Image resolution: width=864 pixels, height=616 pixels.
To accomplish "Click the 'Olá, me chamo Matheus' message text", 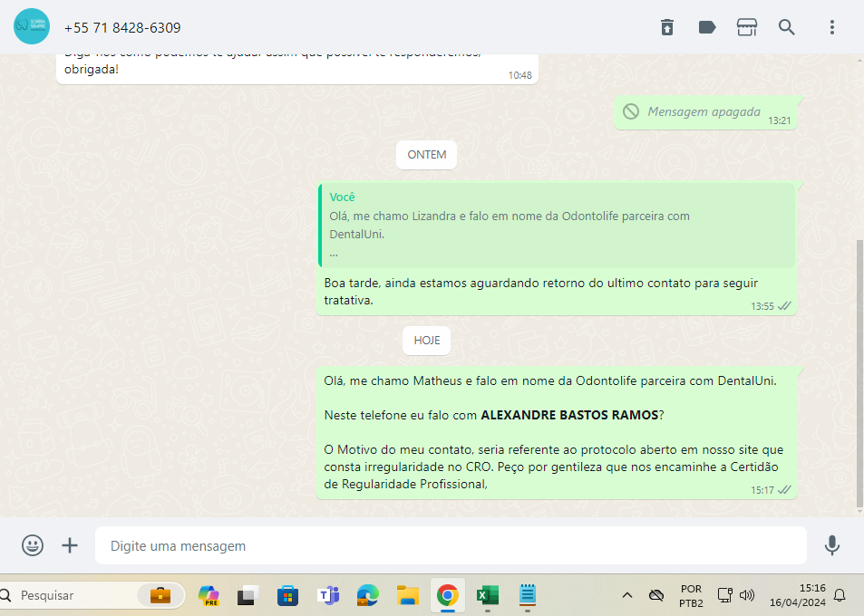I will [x=550, y=381].
